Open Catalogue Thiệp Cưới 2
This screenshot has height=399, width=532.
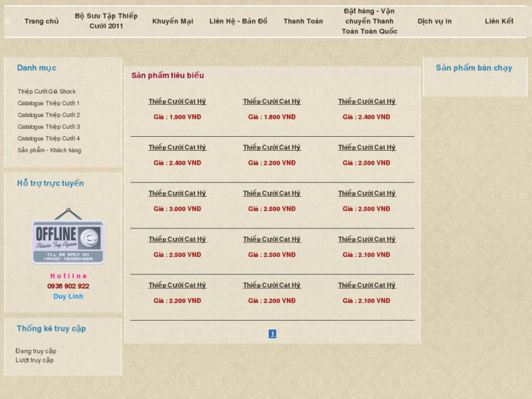coord(49,115)
